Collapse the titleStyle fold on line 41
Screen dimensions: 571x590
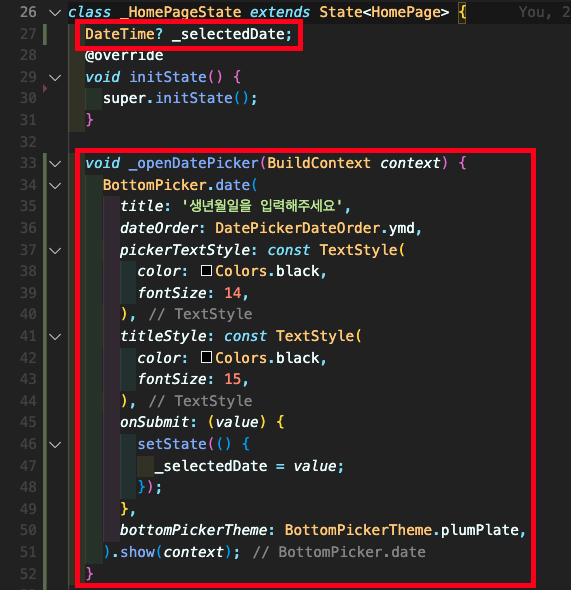(55, 337)
